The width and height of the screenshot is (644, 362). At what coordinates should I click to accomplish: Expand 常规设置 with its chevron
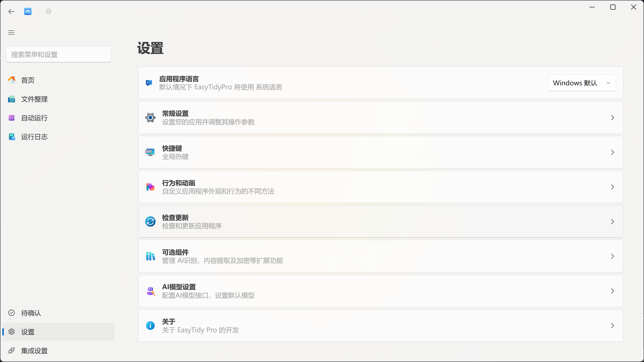(x=612, y=118)
